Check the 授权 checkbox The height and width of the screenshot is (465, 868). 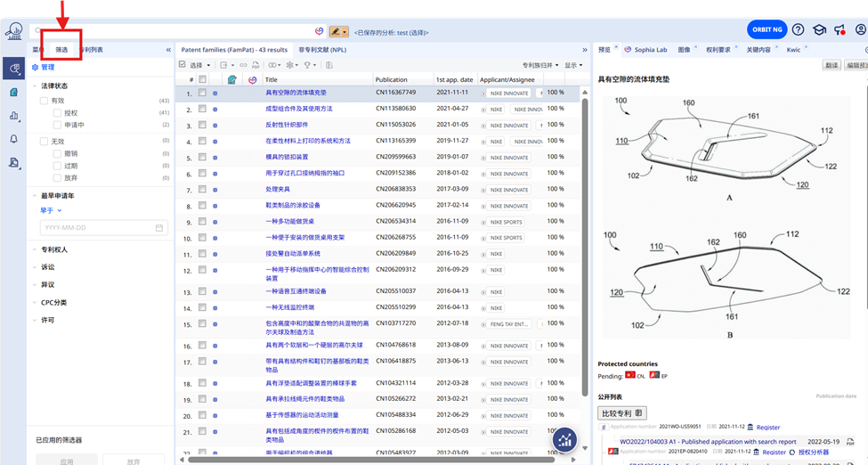point(57,112)
